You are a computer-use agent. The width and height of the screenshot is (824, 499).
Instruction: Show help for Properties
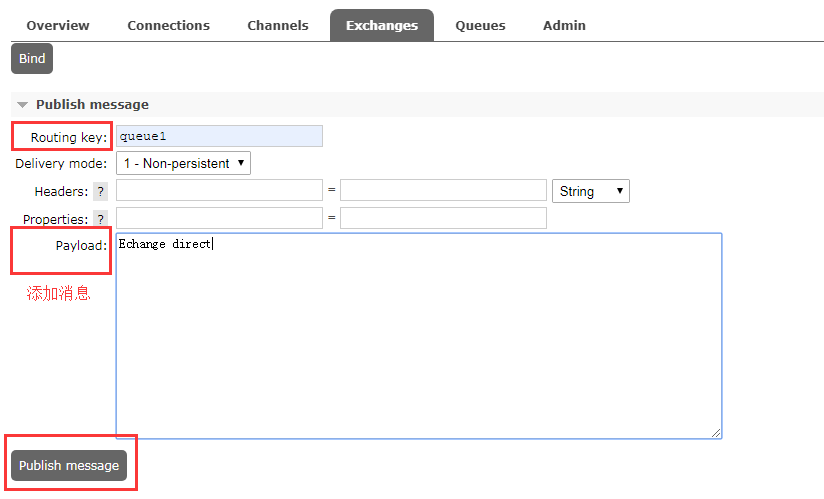[100, 219]
